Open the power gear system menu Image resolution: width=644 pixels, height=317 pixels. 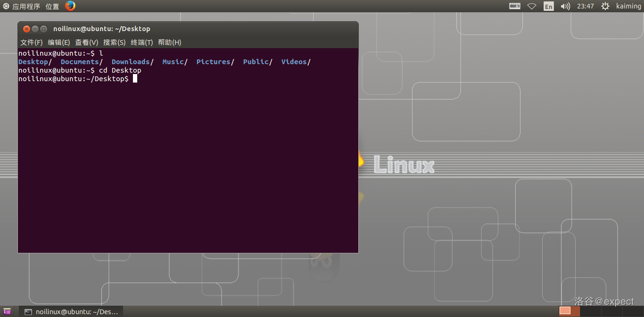[605, 6]
